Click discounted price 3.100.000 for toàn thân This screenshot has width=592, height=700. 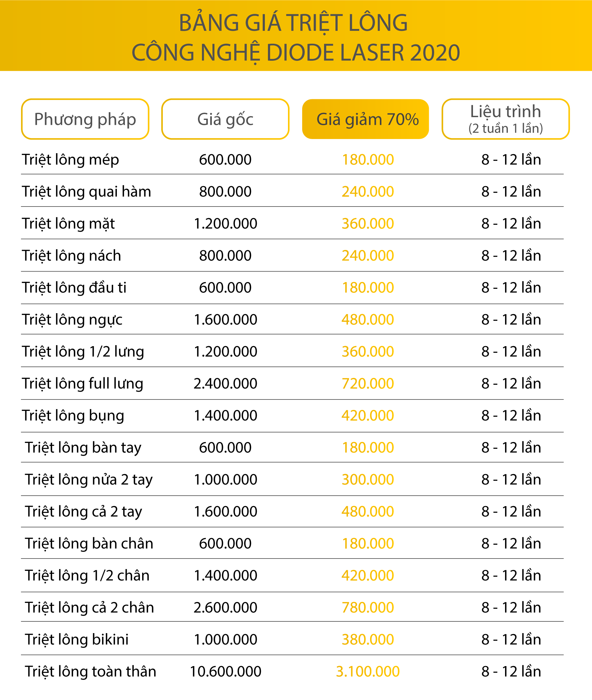point(368,671)
